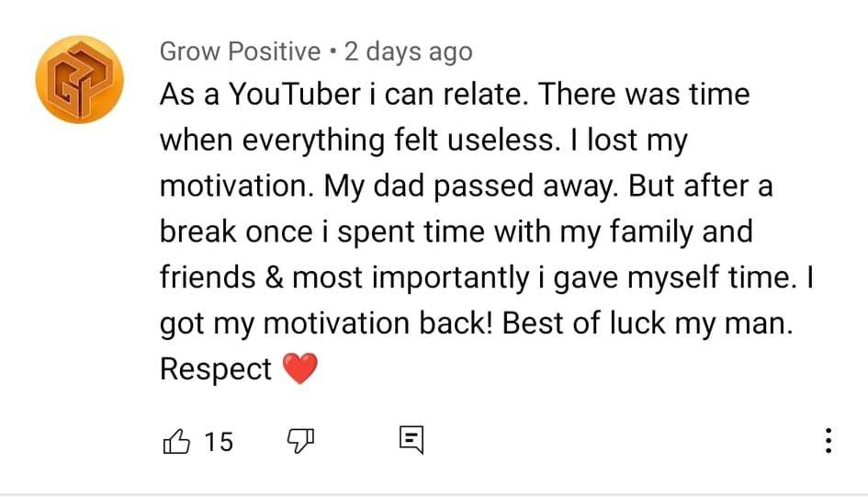Open the three-dot more options menu
868x497 pixels.
click(x=828, y=441)
